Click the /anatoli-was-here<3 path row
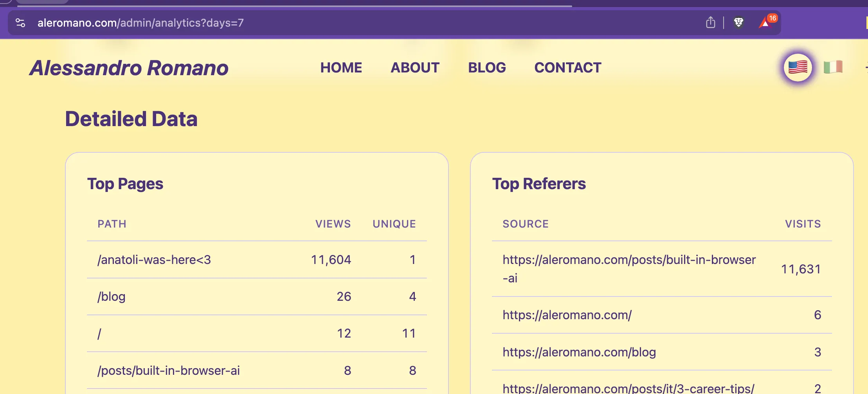Screen dimensions: 868x394 154,259
